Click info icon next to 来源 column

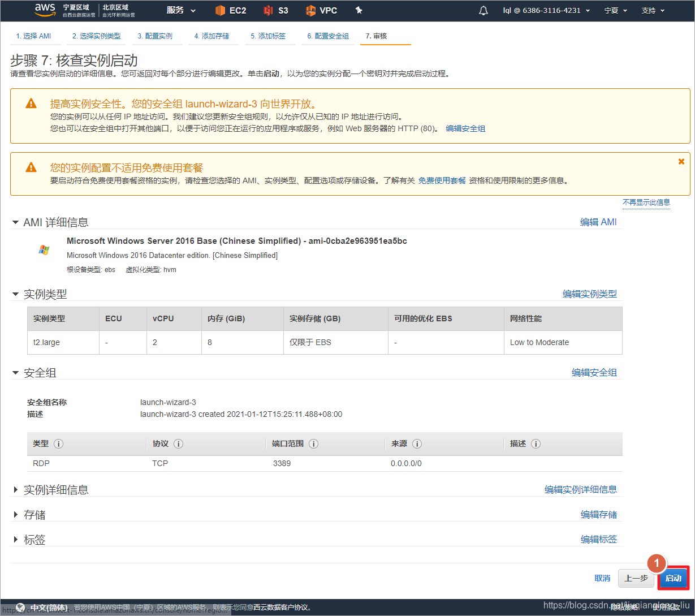click(x=417, y=444)
